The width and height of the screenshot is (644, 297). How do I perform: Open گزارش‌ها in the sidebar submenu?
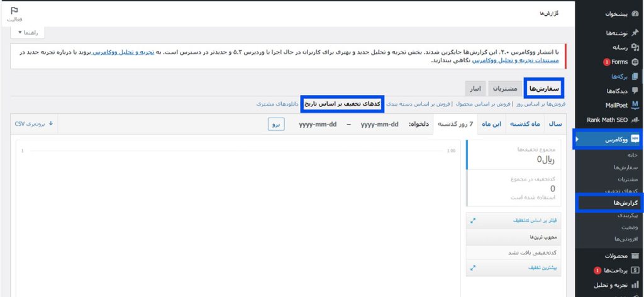coord(626,203)
